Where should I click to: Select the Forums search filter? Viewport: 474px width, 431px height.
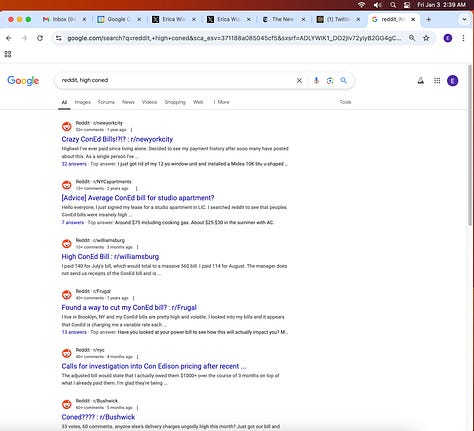point(106,102)
